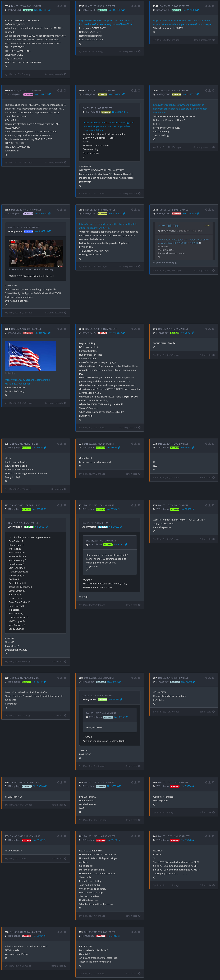This screenshot has width=220, height=980.
Task: Click the round icon beside '8chan qresearch' in post 2549's footer
Action: [x=139, y=427]
